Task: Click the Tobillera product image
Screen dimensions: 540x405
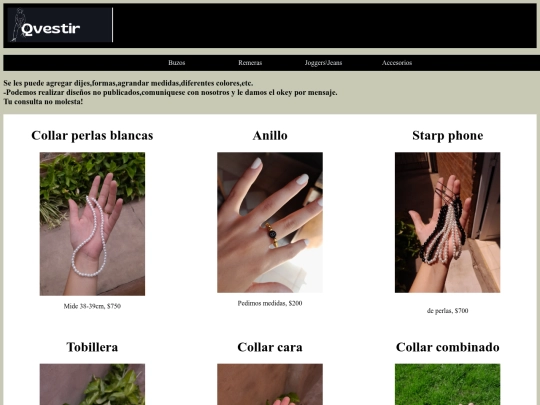Action: [x=92, y=384]
